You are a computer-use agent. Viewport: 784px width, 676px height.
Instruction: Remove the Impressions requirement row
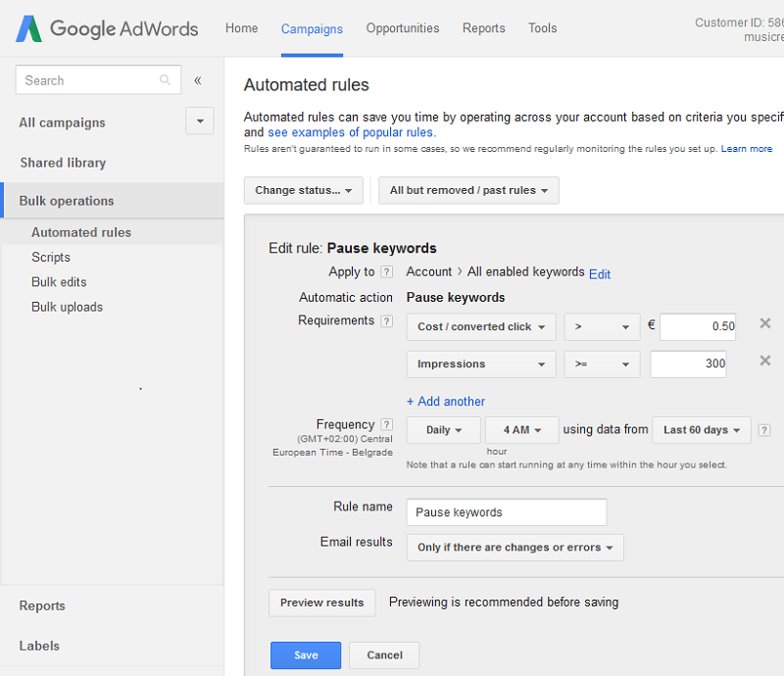click(765, 361)
